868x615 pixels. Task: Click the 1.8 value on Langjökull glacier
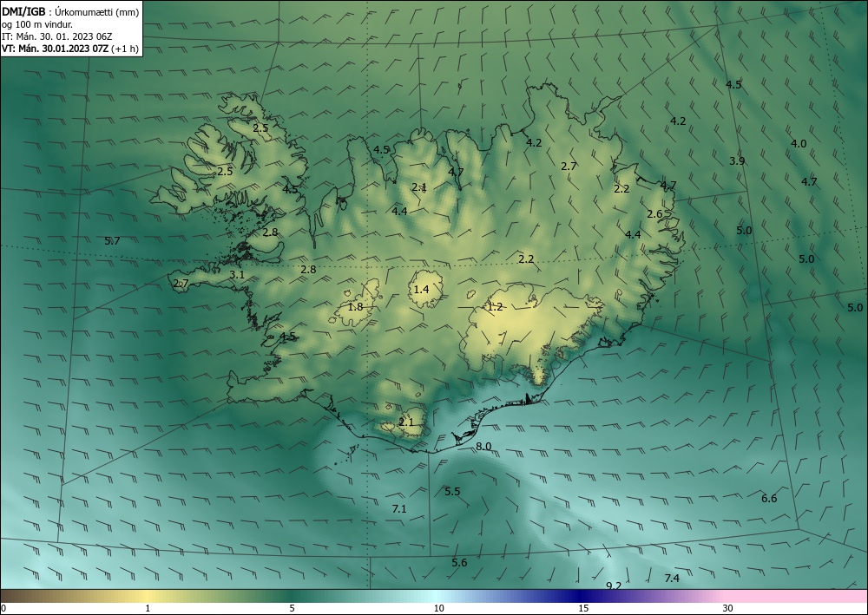click(x=355, y=306)
